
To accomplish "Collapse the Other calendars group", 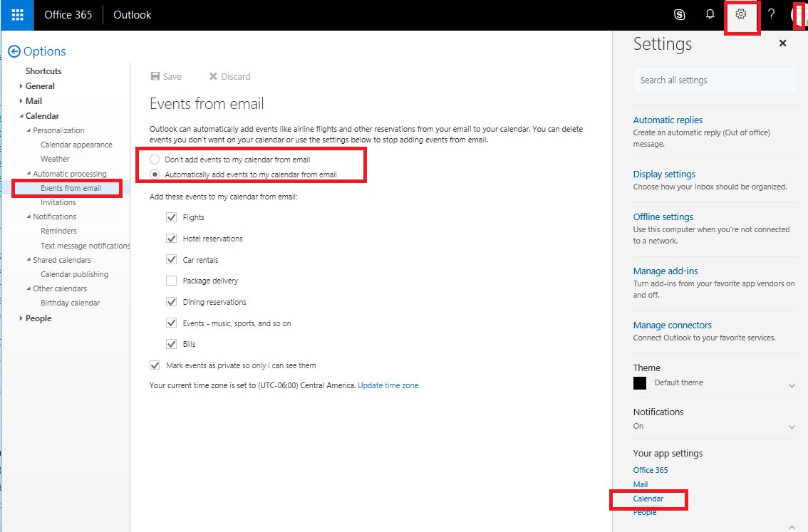I will coord(29,288).
